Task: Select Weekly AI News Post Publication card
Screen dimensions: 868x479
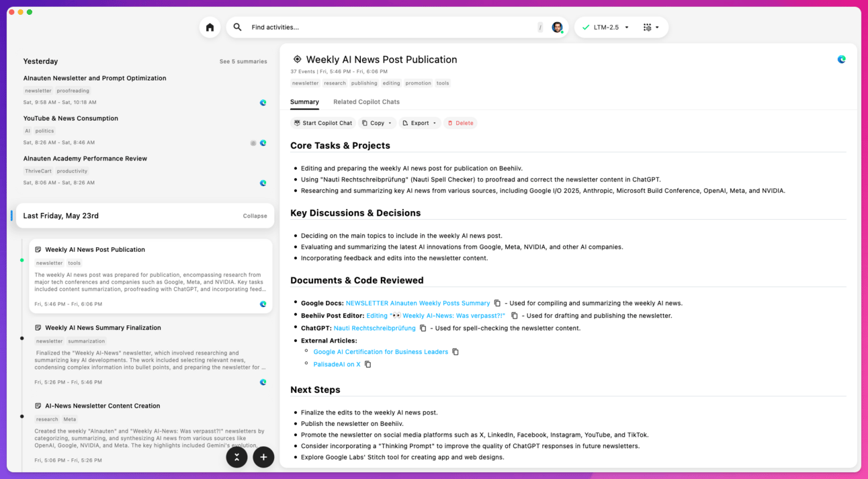Action: point(150,276)
